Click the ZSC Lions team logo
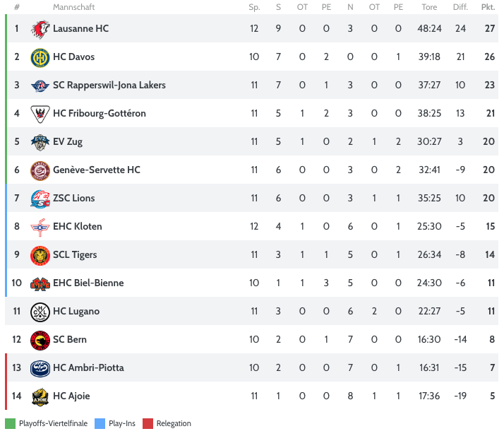The width and height of the screenshot is (504, 436). click(40, 199)
